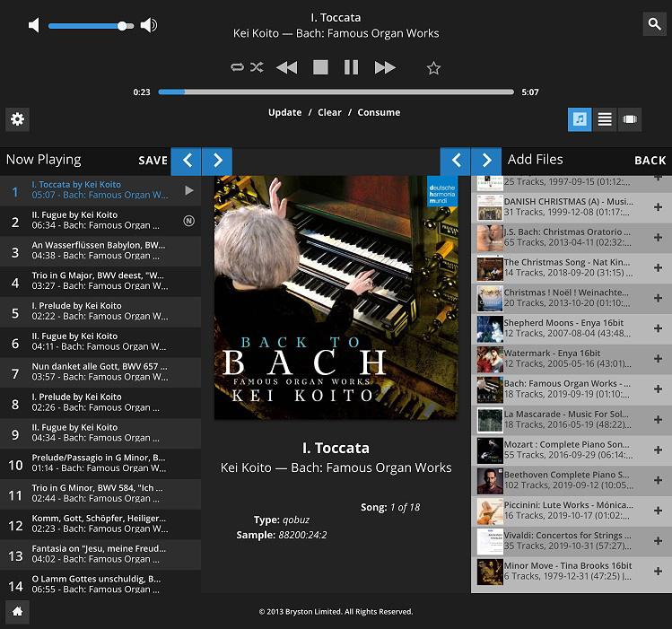Screen dimensions: 672x629
Task: Collapse the Add Files panel using right chevron
Action: coord(486,161)
